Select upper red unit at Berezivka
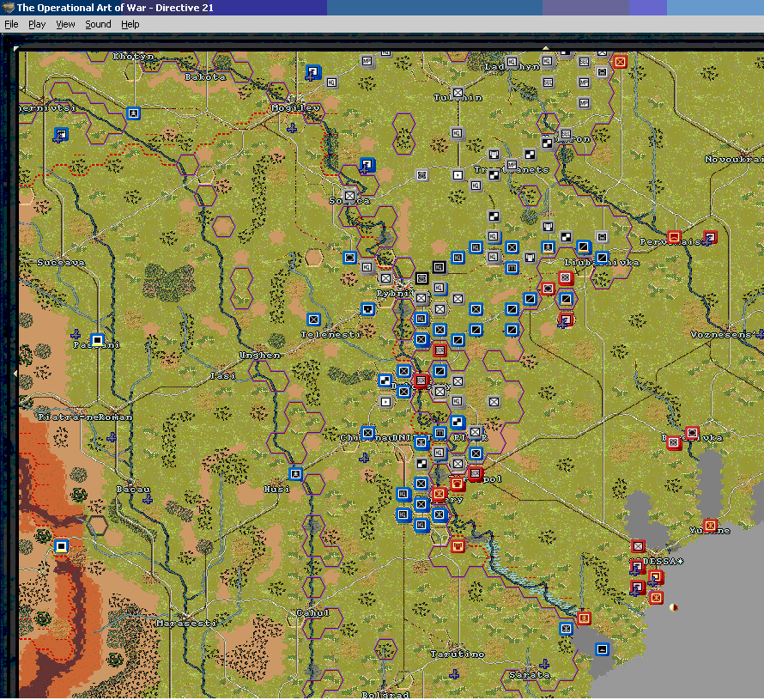The image size is (764, 700). click(x=692, y=432)
